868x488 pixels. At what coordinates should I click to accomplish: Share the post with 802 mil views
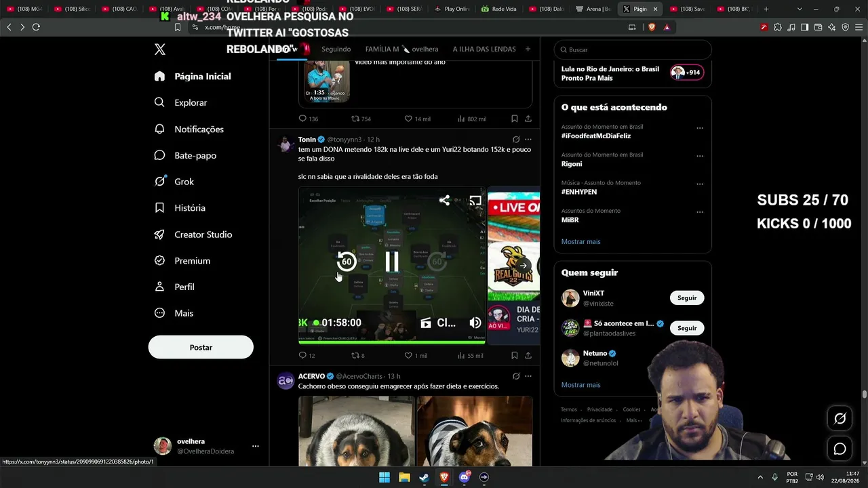click(528, 119)
